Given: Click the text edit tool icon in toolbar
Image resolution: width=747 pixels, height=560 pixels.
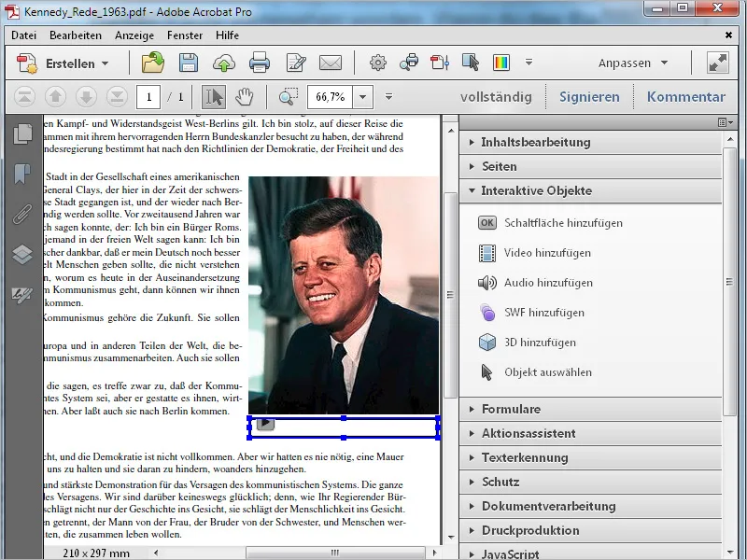Looking at the screenshot, I should 440,63.
